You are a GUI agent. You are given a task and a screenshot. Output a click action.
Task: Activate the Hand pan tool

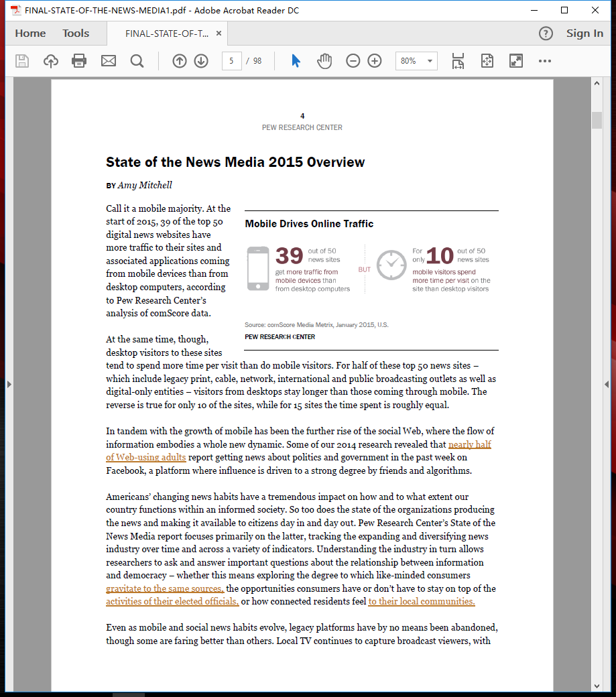click(324, 61)
